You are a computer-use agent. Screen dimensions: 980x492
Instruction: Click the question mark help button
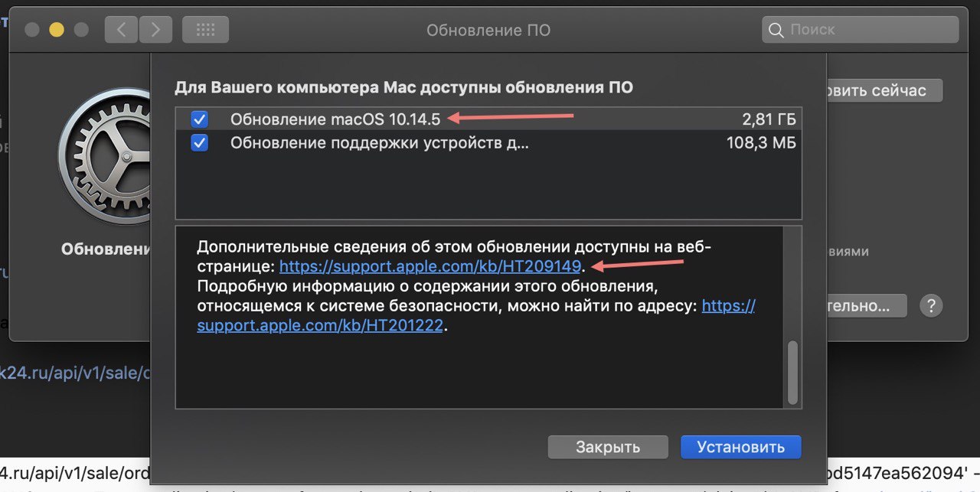click(x=930, y=306)
